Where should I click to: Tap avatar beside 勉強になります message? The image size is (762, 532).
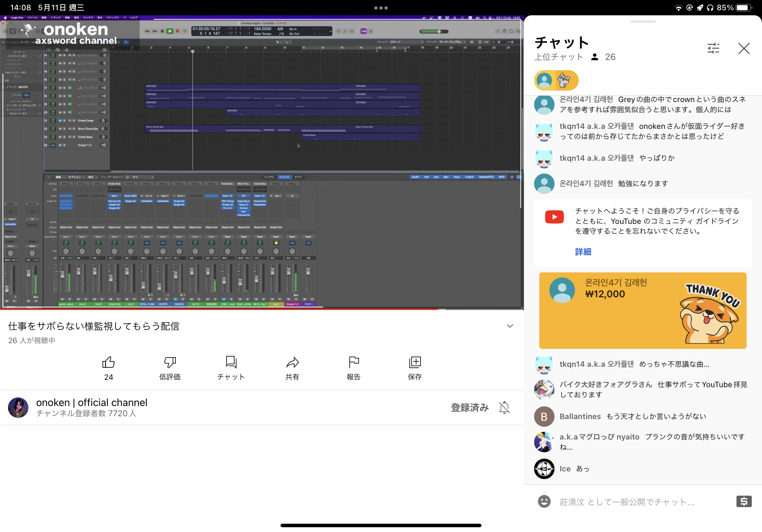[544, 183]
